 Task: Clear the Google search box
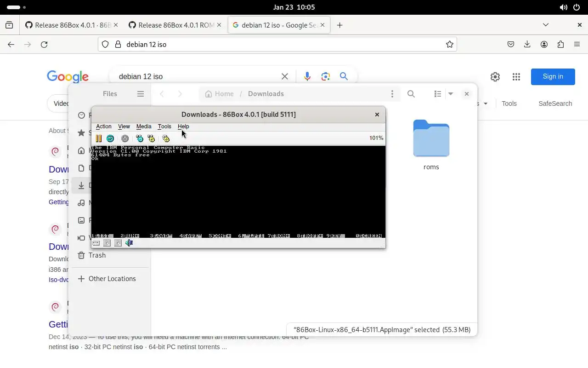[x=285, y=76]
